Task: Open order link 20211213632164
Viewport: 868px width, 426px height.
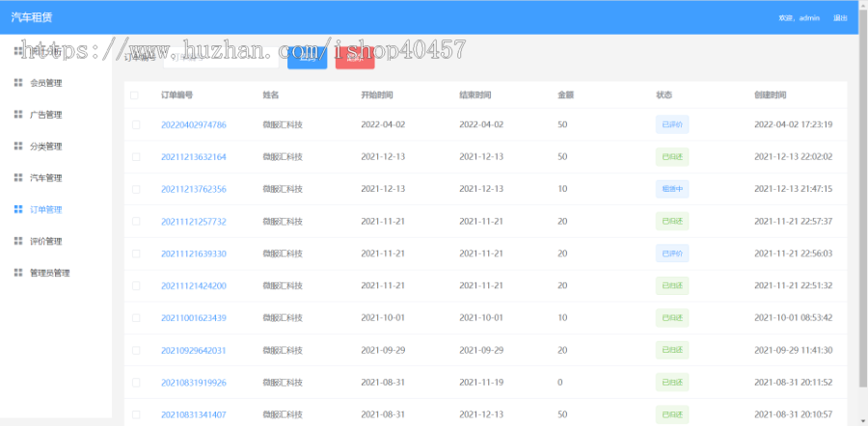Action: click(x=194, y=157)
